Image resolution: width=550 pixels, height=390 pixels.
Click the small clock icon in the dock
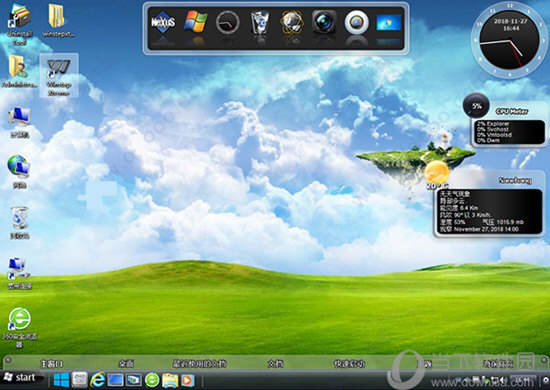pyautogui.click(x=228, y=22)
